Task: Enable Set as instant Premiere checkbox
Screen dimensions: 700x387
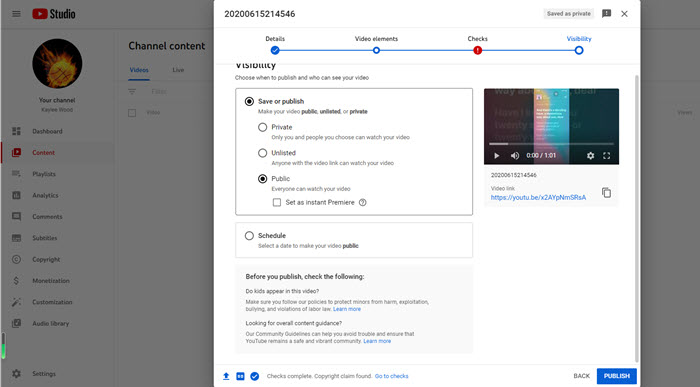Action: point(277,202)
